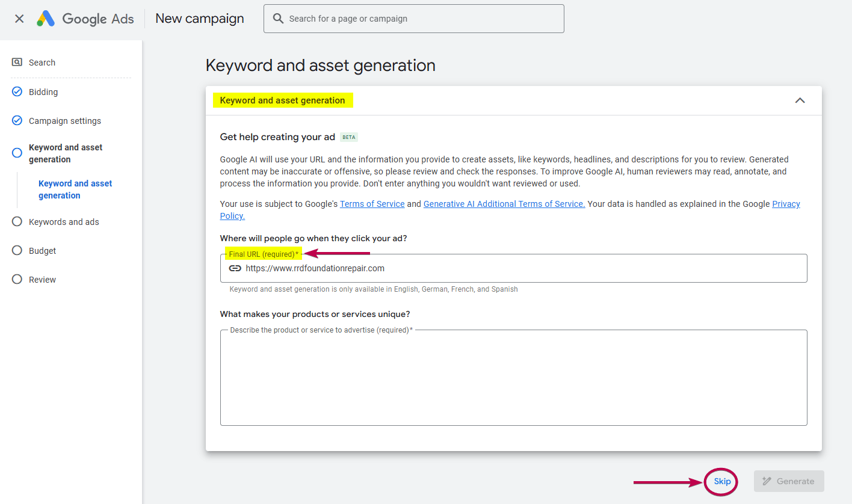Click the Keyword and asset generation card header
Screen dimensions: 852x504
pos(514,100)
